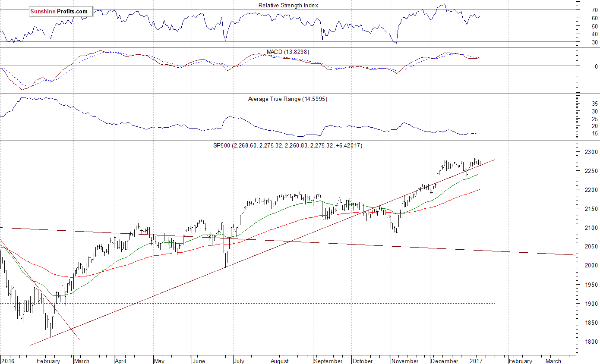Image resolution: width=600 pixels, height=364 pixels.
Task: Click price axis label 1950
Action: click(x=591, y=285)
